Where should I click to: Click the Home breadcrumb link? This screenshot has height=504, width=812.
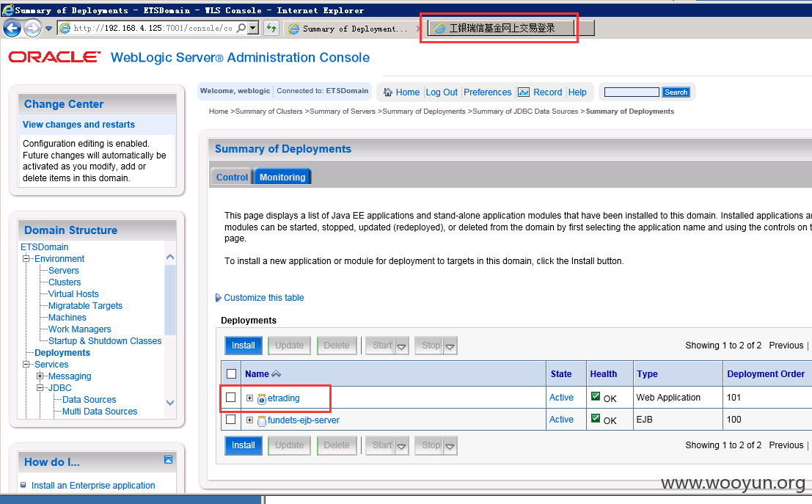point(219,112)
